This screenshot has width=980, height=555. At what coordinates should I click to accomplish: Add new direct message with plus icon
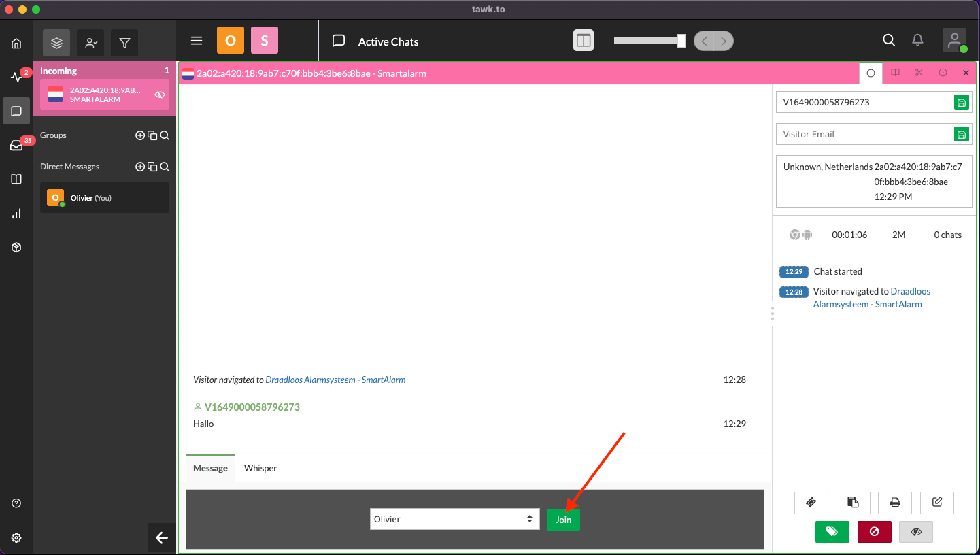140,167
